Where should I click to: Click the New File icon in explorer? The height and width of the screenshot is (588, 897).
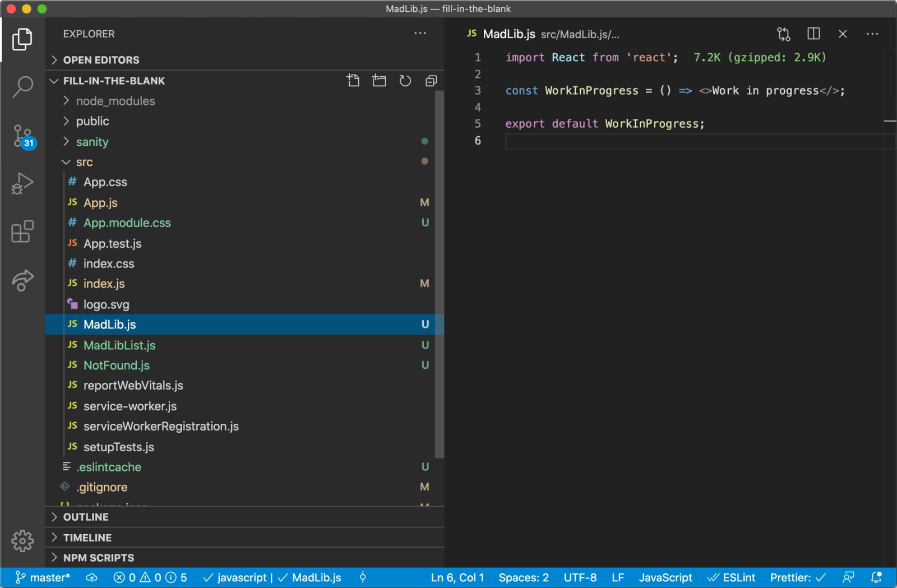(353, 81)
